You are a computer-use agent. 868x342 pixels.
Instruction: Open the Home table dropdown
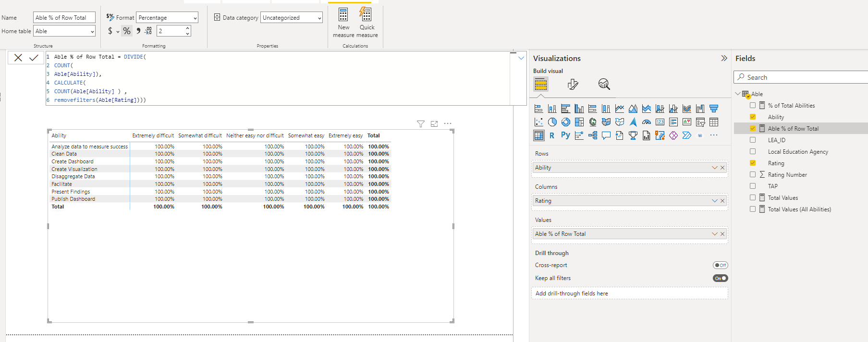click(64, 31)
